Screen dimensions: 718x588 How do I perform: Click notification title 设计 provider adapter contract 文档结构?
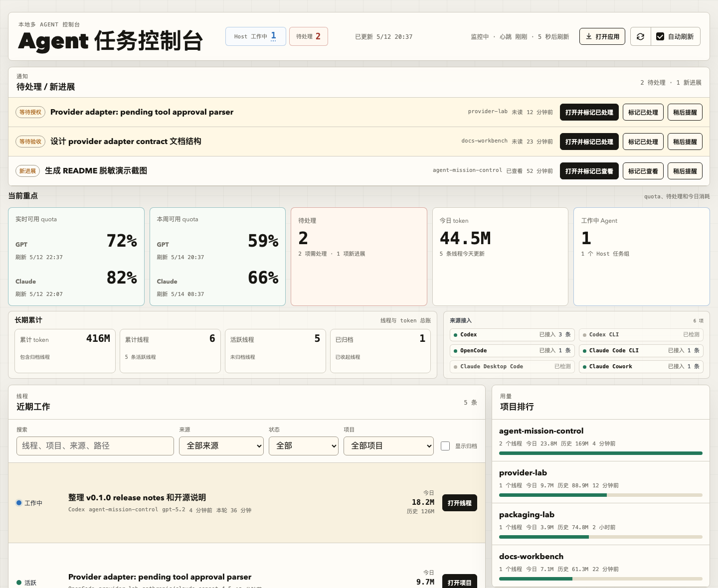pos(126,141)
